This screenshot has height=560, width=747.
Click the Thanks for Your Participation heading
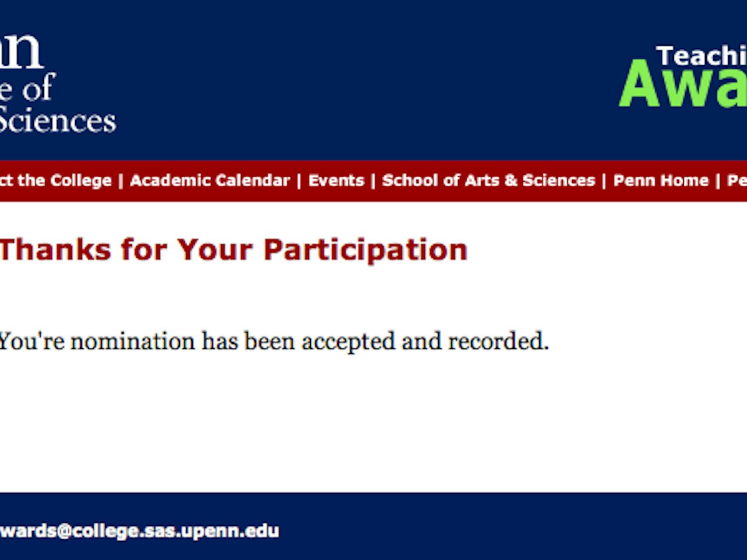(233, 249)
